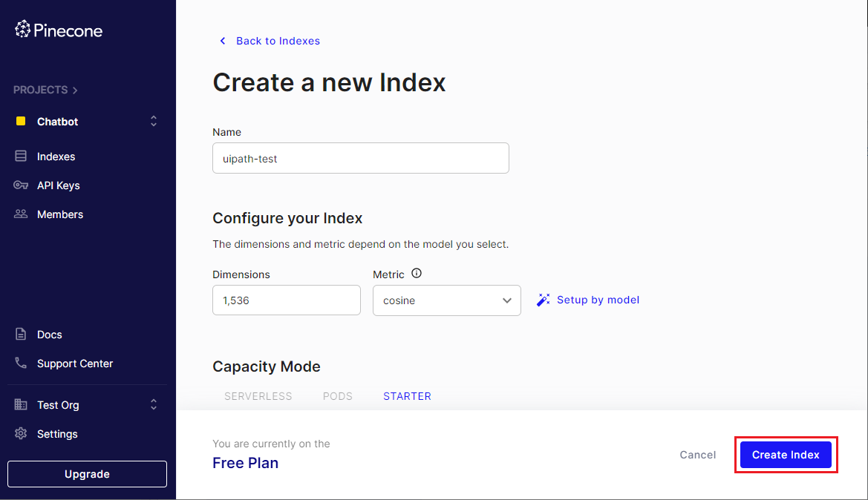This screenshot has height=500, width=868.
Task: Open the Settings gear icon
Action: (21, 434)
